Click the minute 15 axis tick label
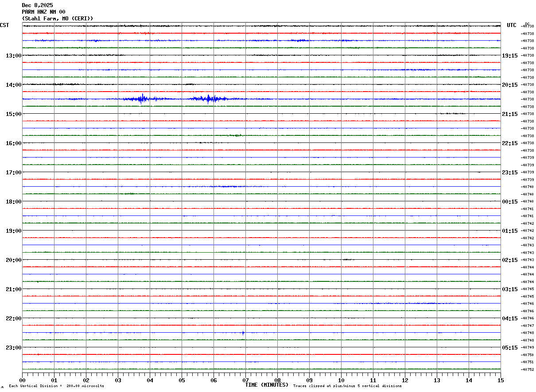The width and height of the screenshot is (536, 392). pyautogui.click(x=501, y=380)
